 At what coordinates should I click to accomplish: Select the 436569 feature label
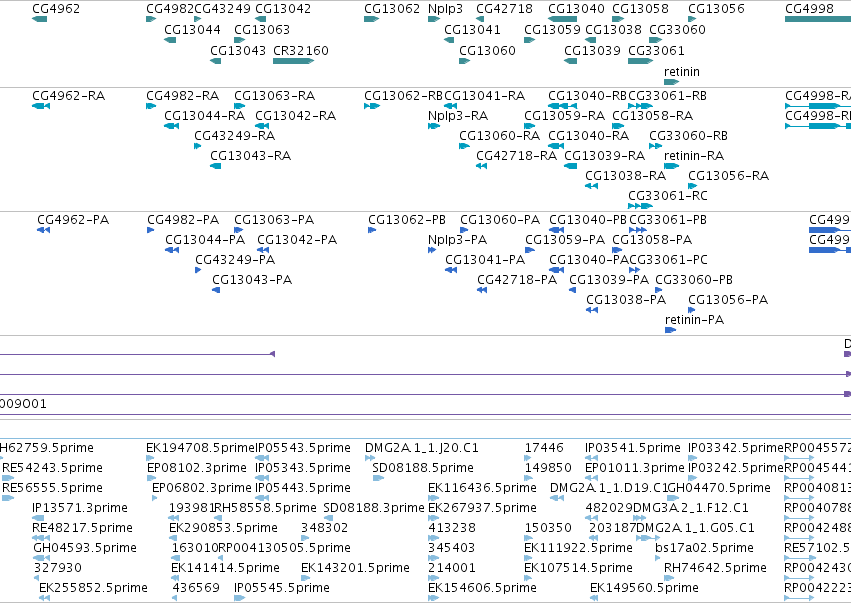point(196,588)
